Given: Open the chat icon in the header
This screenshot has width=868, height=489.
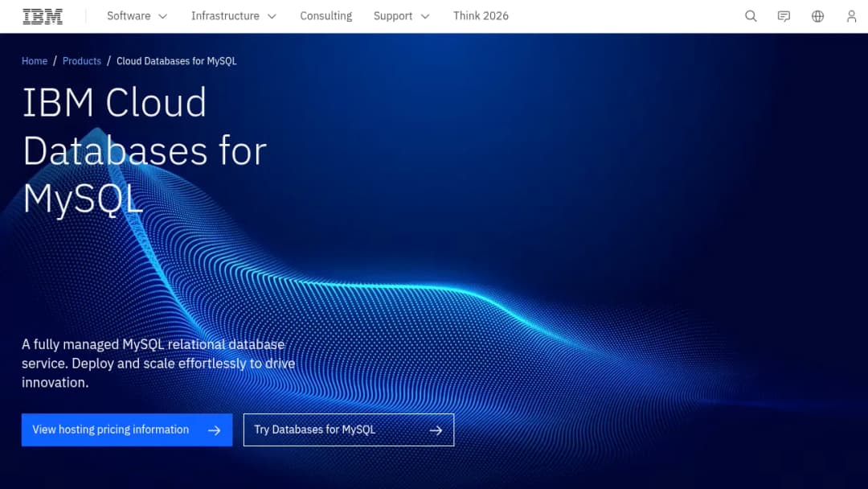Looking at the screenshot, I should pos(784,16).
